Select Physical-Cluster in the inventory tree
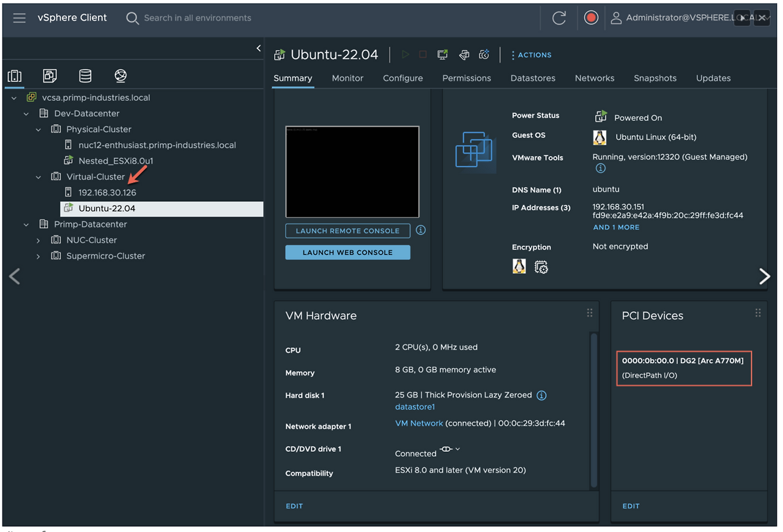This screenshot has width=783, height=532. 98,130
